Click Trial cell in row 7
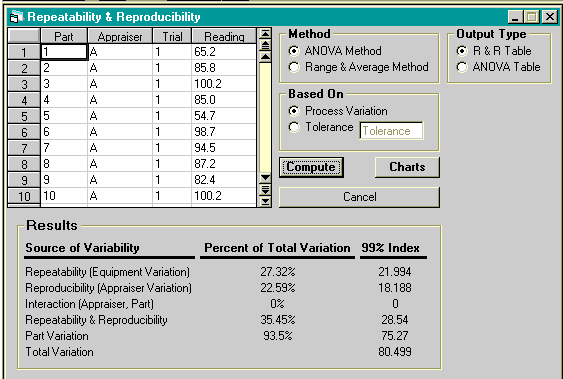The image size is (563, 379). 172,148
